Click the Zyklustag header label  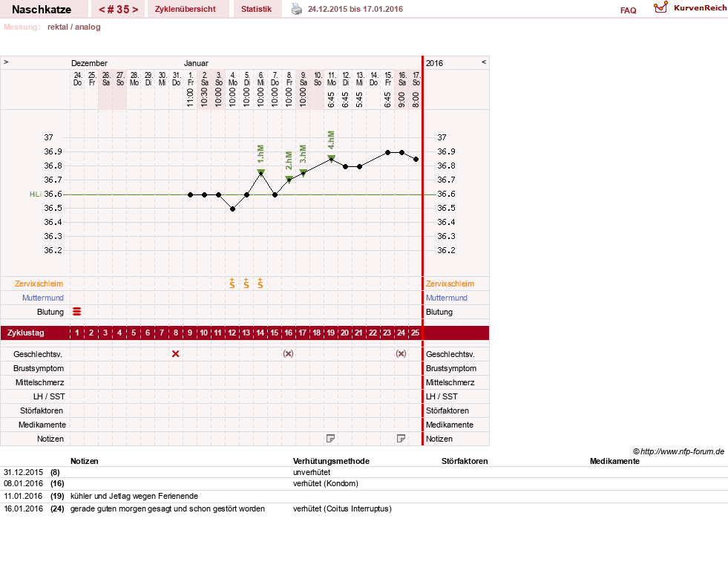tap(25, 333)
